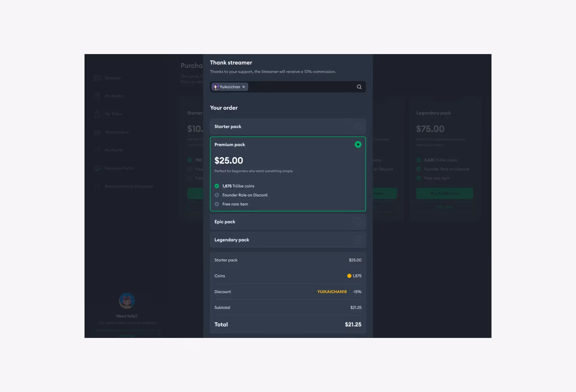The width and height of the screenshot is (576, 392).
Task: Click the cross icon beside Founder Role on Discord
Action: pos(217,195)
